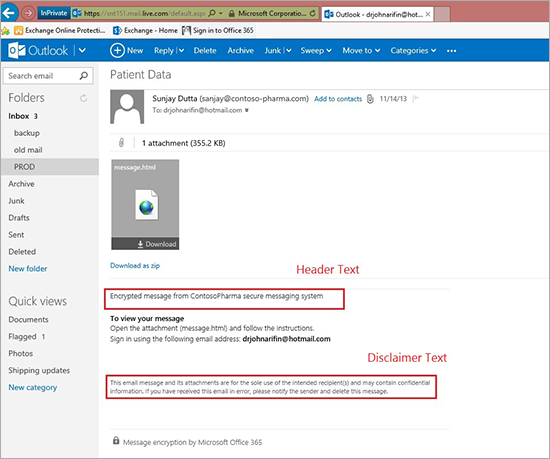Show the Photos quick view
The width and height of the screenshot is (550, 459).
tap(21, 353)
